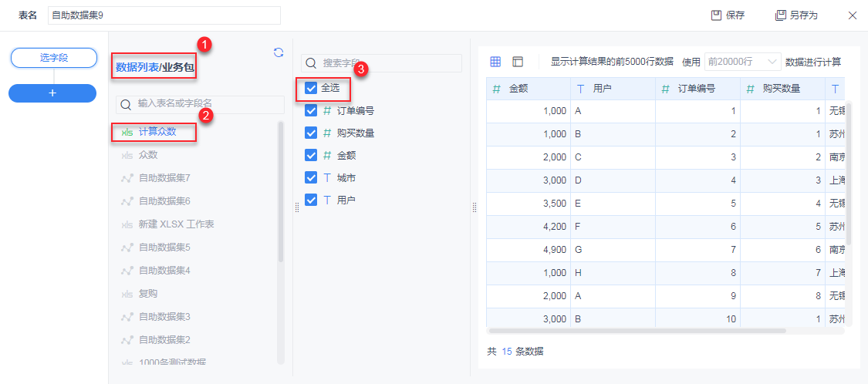Toggle the 全选 checkbox
868x384 pixels.
(x=312, y=88)
